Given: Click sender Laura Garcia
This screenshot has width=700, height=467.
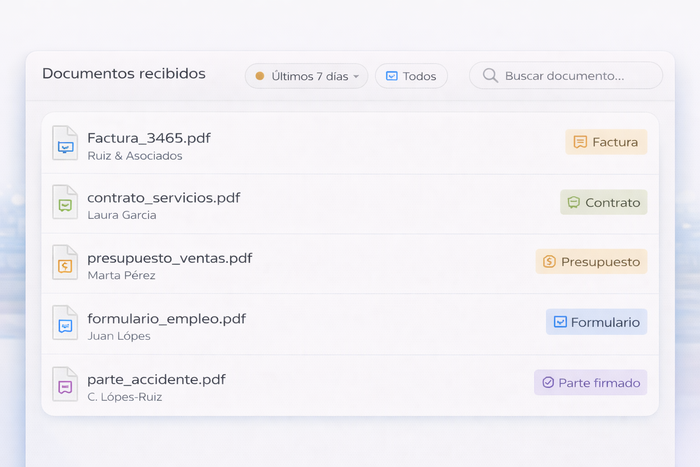Looking at the screenshot, I should click(x=122, y=215).
